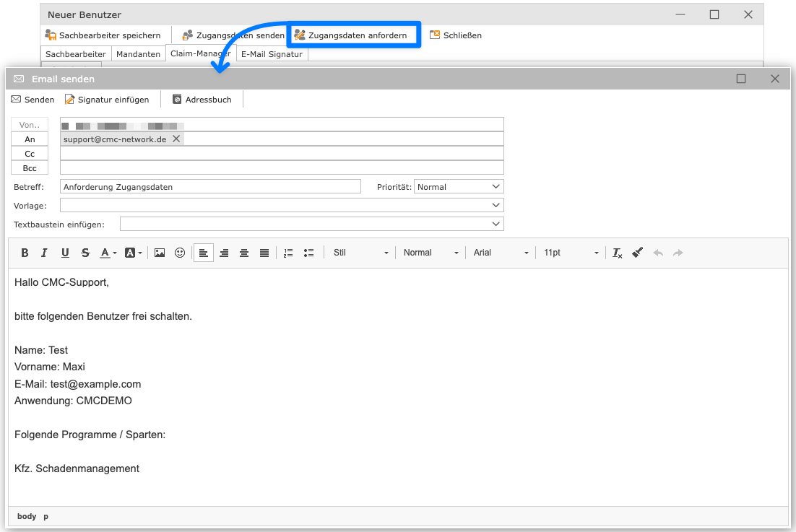This screenshot has width=796, height=532.
Task: Click the remove formatting icon
Action: 617,253
